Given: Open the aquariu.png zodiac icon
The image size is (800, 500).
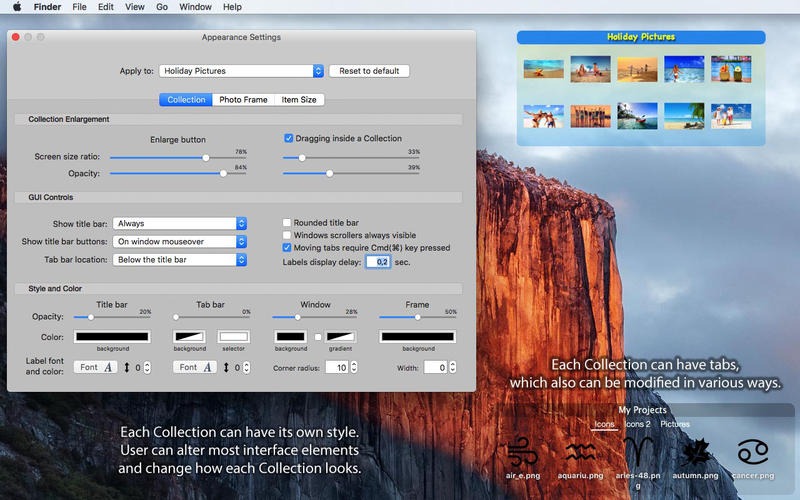Looking at the screenshot, I should point(580,453).
